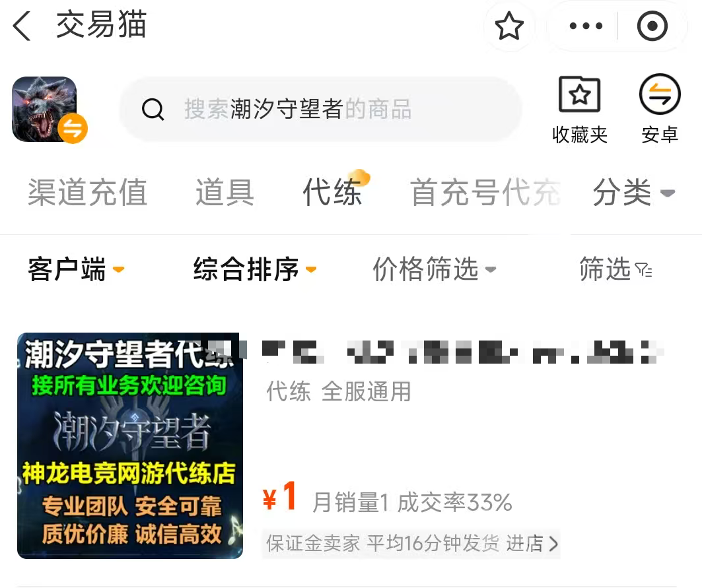Expand the 分类 category dropdown
Image resolution: width=702 pixels, height=588 pixels.
(633, 193)
